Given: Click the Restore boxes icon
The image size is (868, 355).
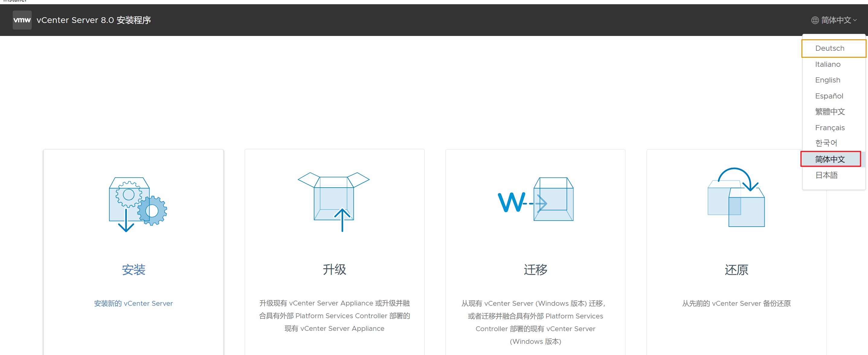Looking at the screenshot, I should [736, 198].
